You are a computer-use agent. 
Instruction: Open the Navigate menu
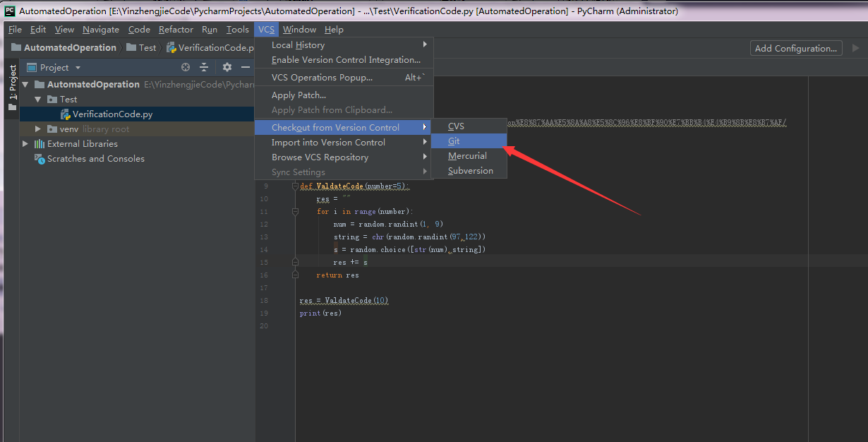click(101, 29)
